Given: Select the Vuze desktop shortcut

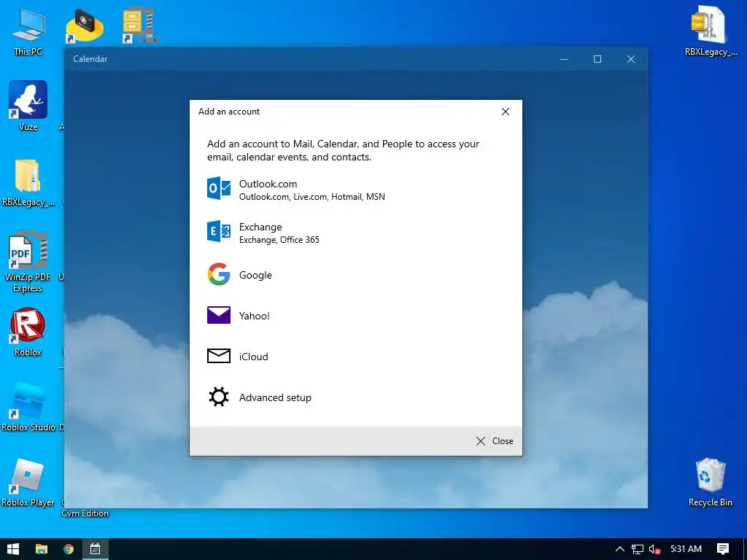Looking at the screenshot, I should click(28, 106).
